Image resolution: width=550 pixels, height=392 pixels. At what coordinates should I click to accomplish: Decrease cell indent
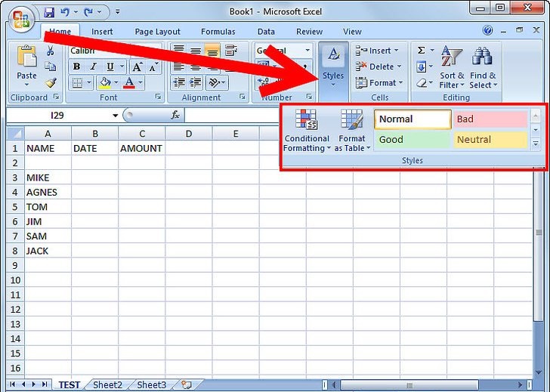point(179,83)
